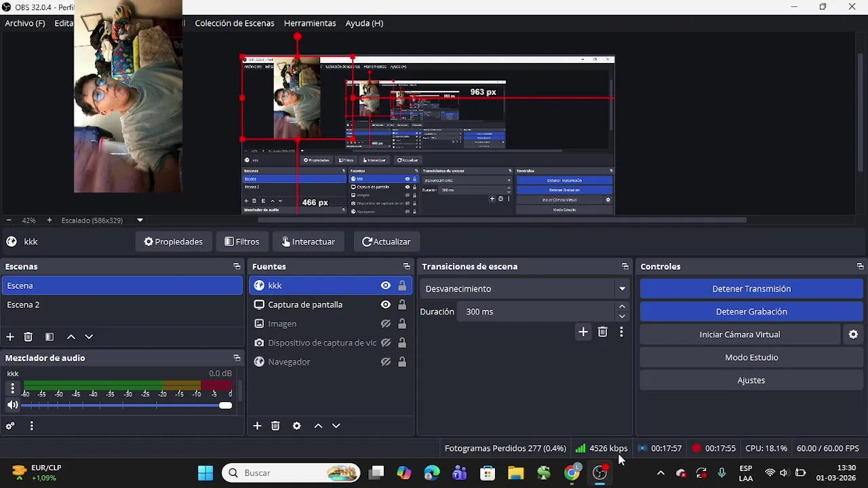Image resolution: width=868 pixels, height=488 pixels.
Task: Lock the Imagen source
Action: [x=402, y=324]
